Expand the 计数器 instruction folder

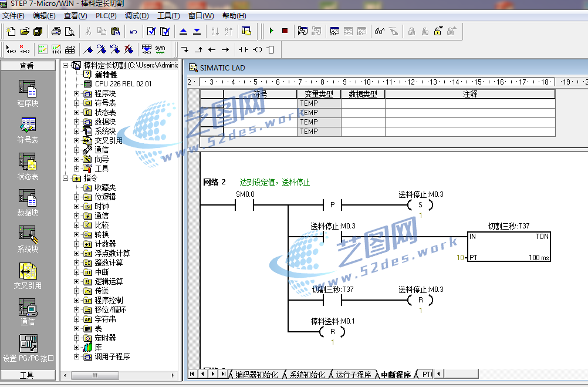coord(76,244)
